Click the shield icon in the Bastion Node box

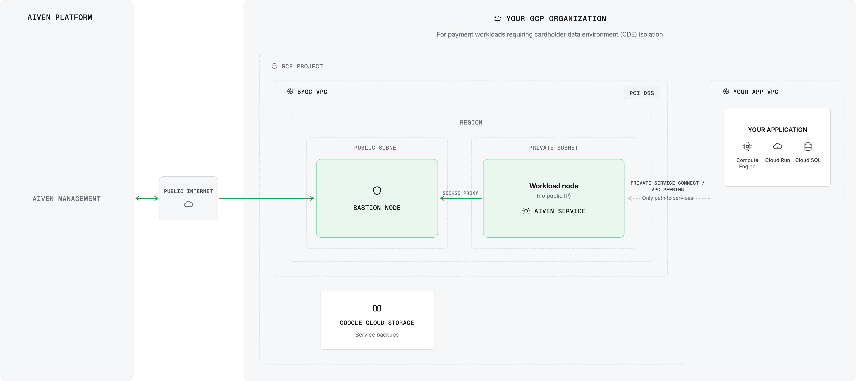[x=377, y=191]
